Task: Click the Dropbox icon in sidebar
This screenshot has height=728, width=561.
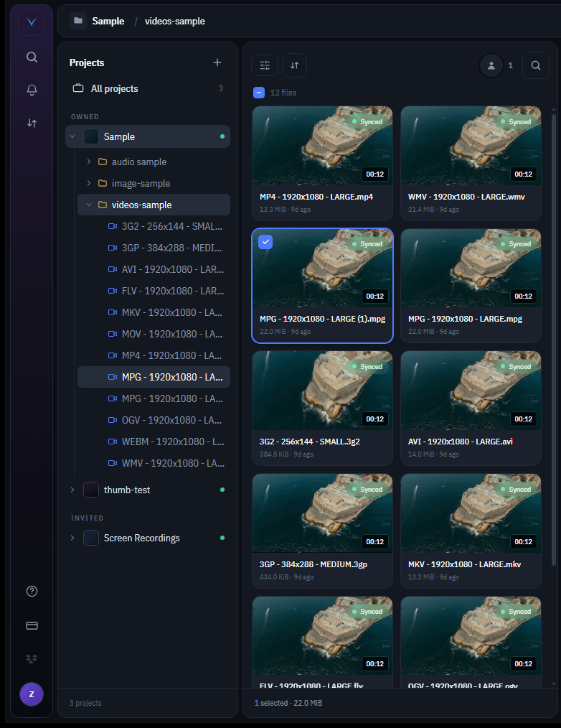Action: pyautogui.click(x=32, y=659)
